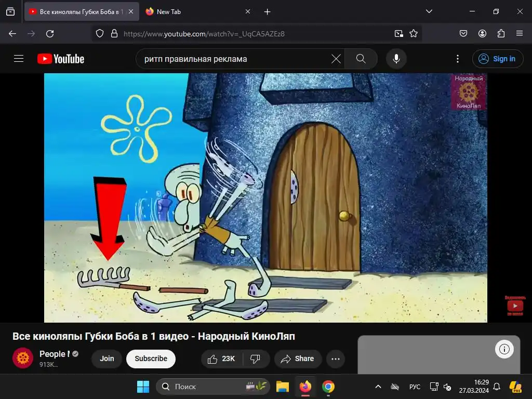Viewport: 532px width, 399px height.
Task: Reload the current page
Action: [50, 34]
